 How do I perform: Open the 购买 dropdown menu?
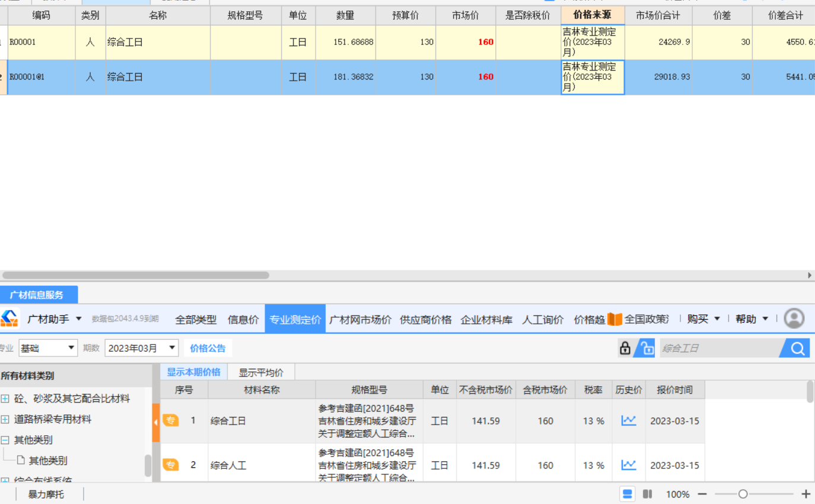tap(704, 319)
